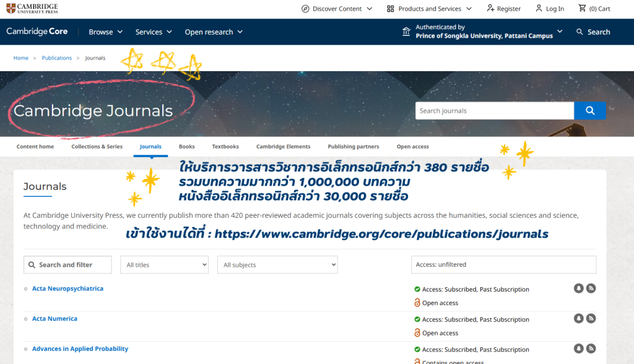Screen dimensions: 634x364
Task: Click the alert bell icon for Acta Numerica
Action: [578, 318]
